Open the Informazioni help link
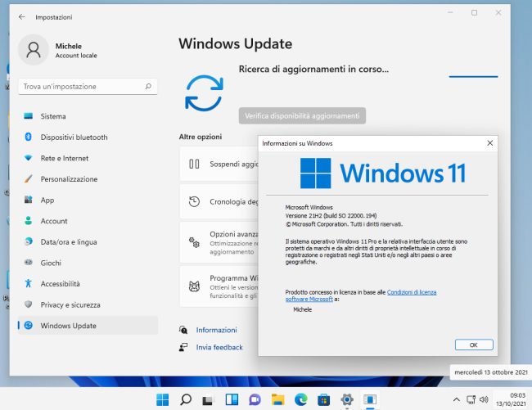 pos(216,330)
